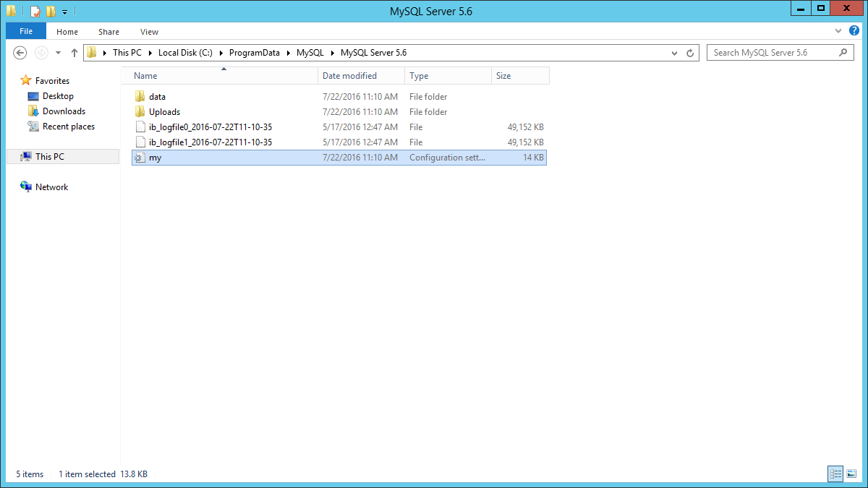Expand the ribbon with the chevron
This screenshot has width=868, height=488.
click(838, 31)
